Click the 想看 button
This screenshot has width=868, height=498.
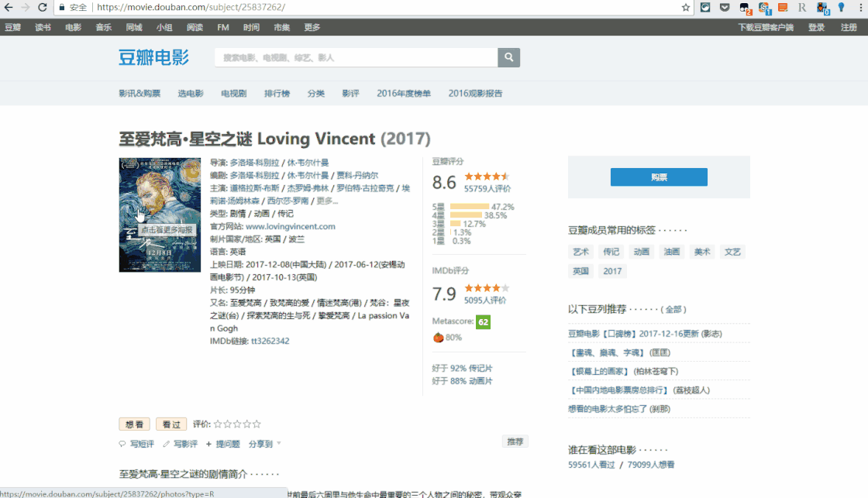(135, 424)
